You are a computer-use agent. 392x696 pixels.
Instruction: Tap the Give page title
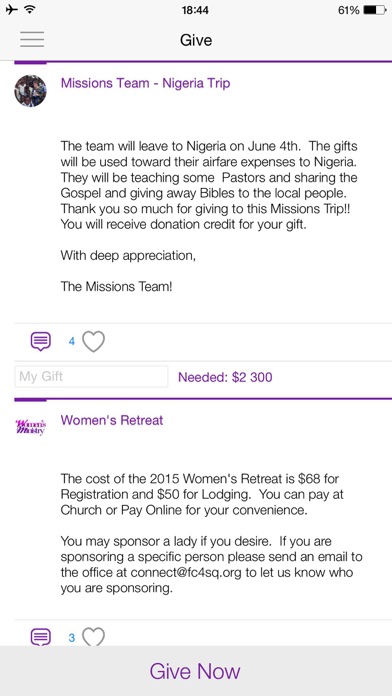pos(196,40)
